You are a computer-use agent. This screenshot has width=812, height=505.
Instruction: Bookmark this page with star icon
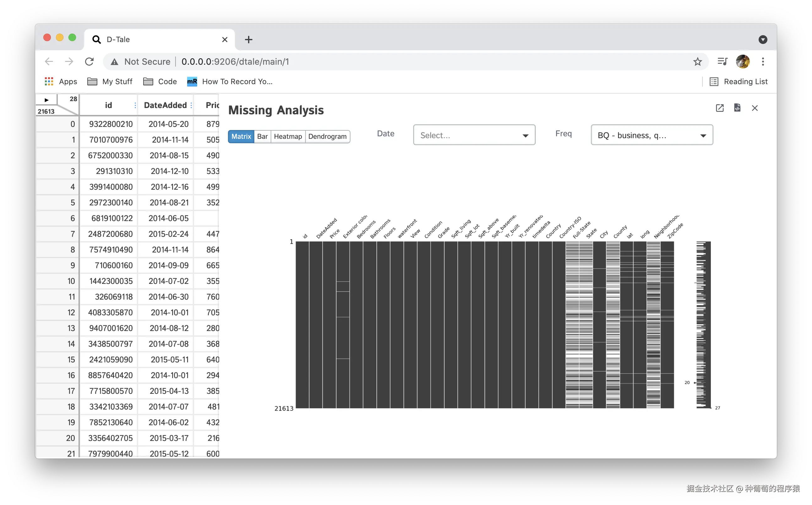pos(697,62)
